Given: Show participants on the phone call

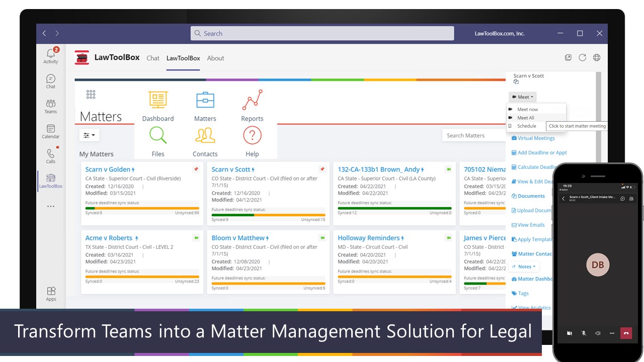Looking at the screenshot, I should tap(631, 199).
